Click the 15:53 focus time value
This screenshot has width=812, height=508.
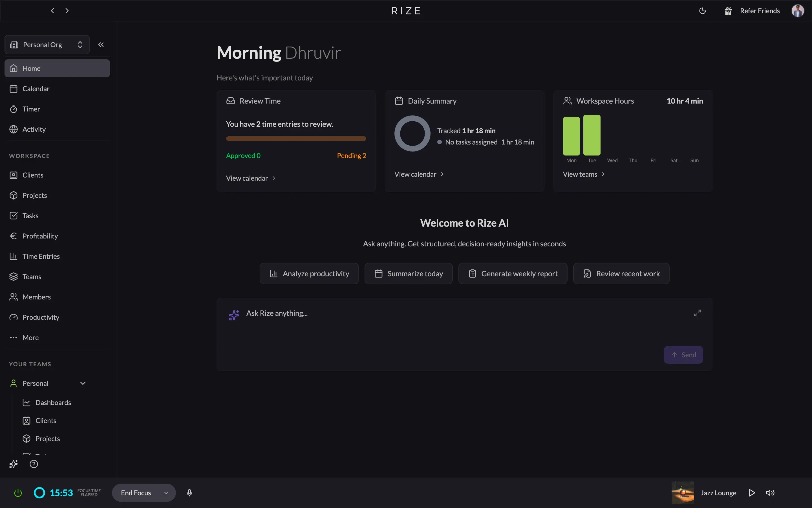pos(61,493)
